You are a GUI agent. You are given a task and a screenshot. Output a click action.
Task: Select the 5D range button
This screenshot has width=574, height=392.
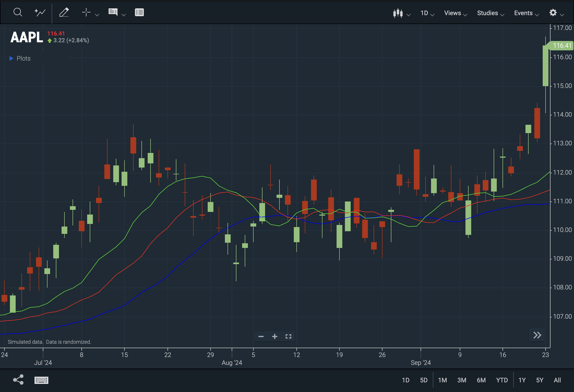click(424, 380)
